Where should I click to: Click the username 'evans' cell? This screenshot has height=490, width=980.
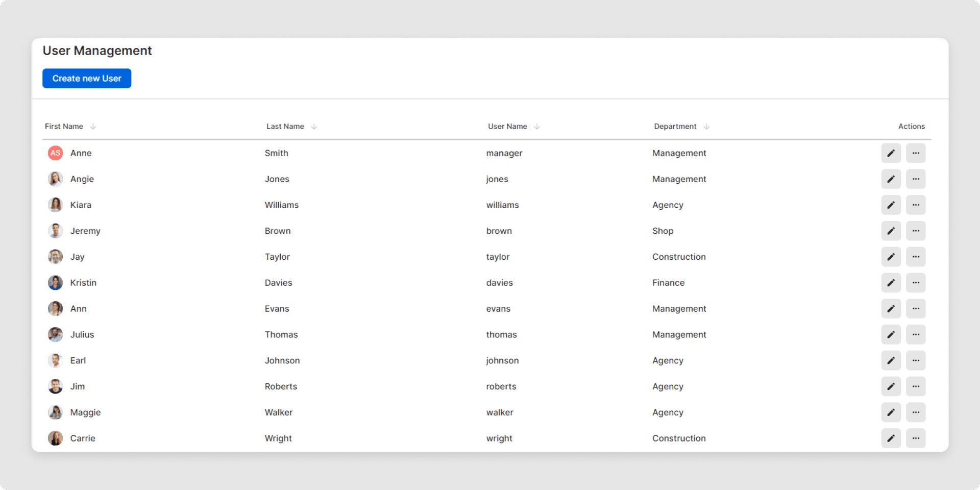coord(498,309)
